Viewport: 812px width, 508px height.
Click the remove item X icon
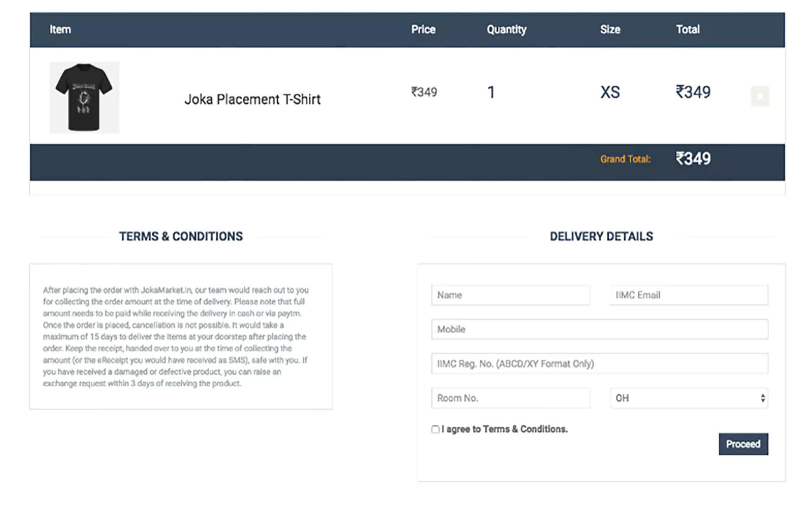point(760,96)
